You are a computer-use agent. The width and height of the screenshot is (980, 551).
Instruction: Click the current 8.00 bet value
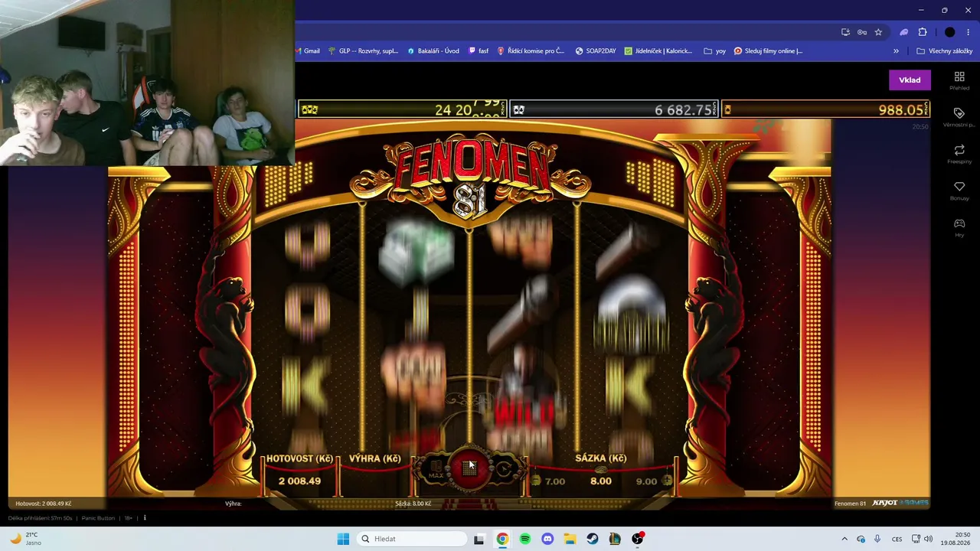point(601,481)
